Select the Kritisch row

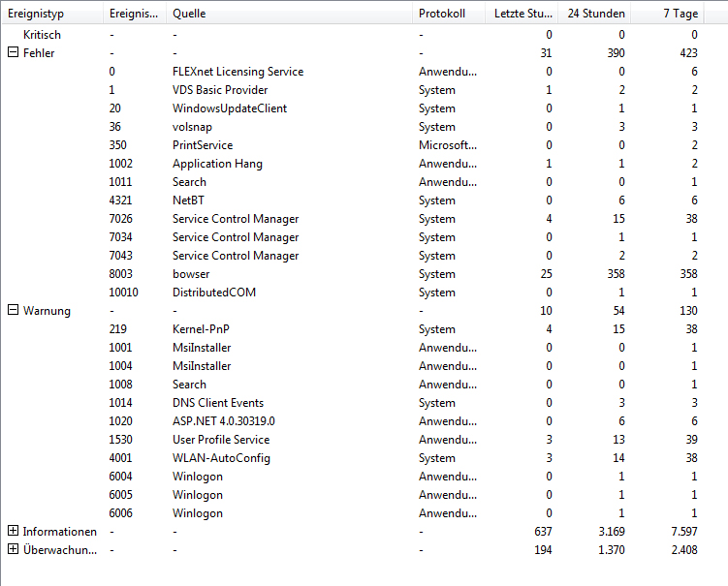point(353,35)
